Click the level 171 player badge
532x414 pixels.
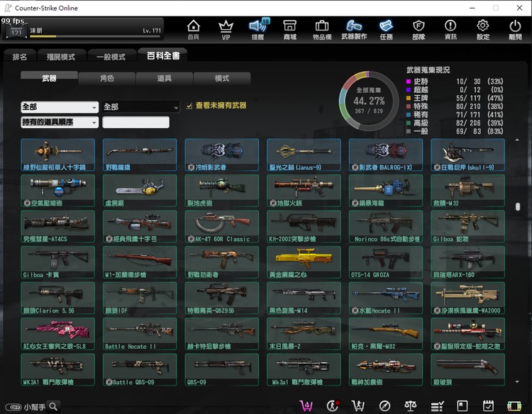coord(16,31)
